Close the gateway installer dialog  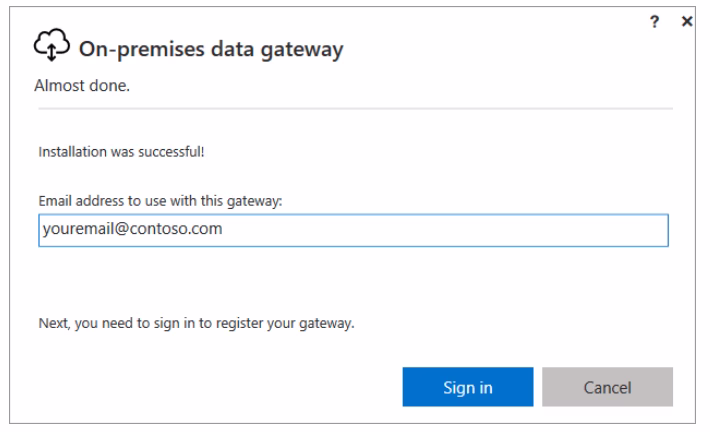687,21
